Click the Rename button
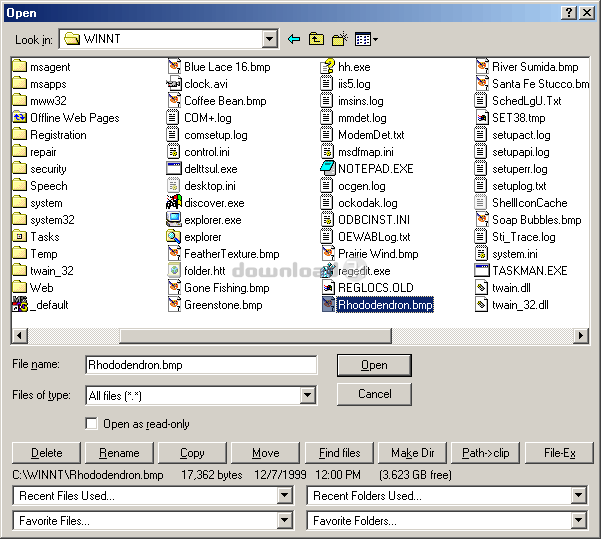 tap(119, 453)
